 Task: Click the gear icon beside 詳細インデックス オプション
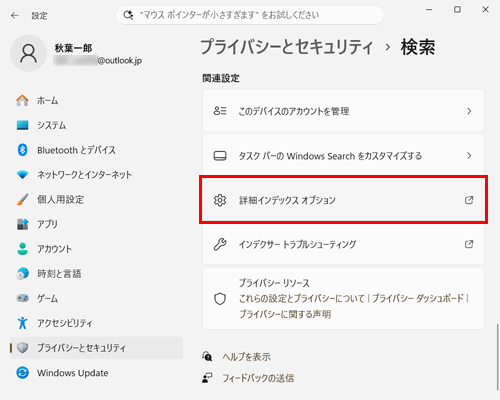click(220, 200)
